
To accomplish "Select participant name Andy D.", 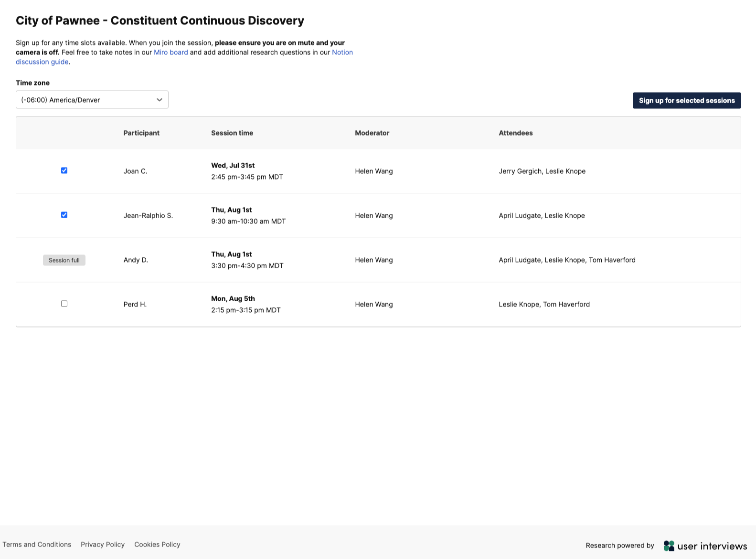I will pos(136,260).
